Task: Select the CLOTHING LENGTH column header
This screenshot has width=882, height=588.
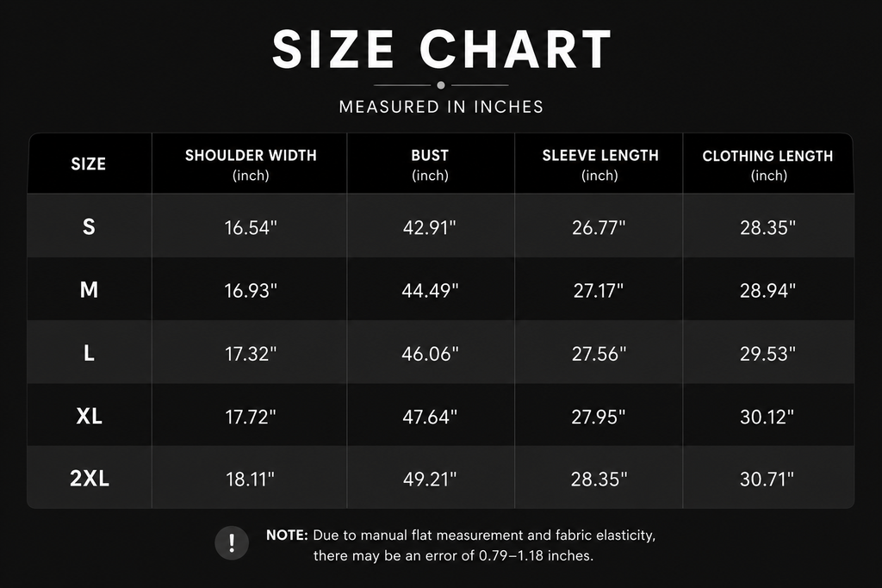Action: point(767,164)
